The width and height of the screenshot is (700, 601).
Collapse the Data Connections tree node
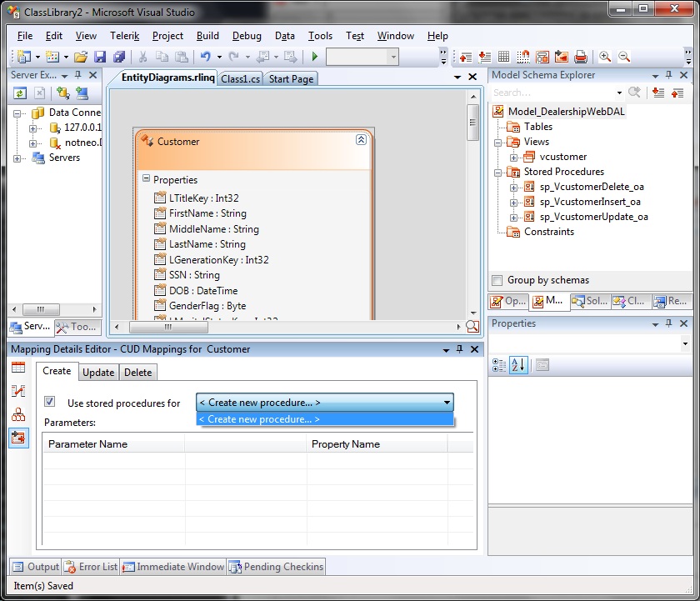(17, 113)
